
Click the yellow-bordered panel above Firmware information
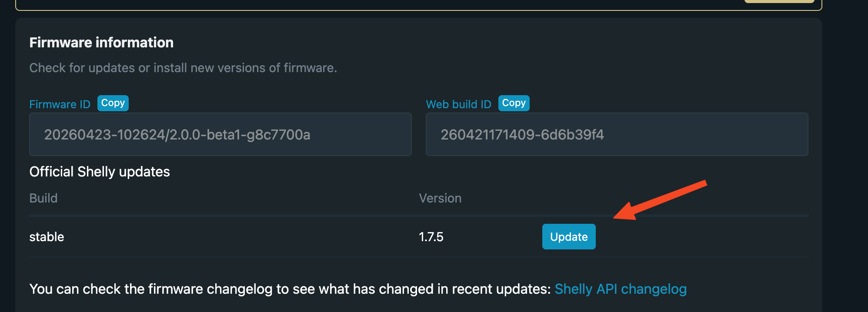click(419, 5)
